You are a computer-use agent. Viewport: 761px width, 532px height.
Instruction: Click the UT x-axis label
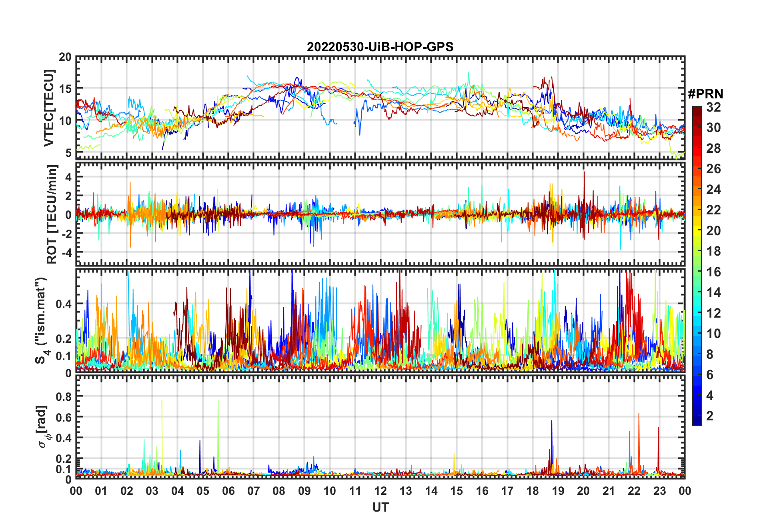click(x=380, y=507)
